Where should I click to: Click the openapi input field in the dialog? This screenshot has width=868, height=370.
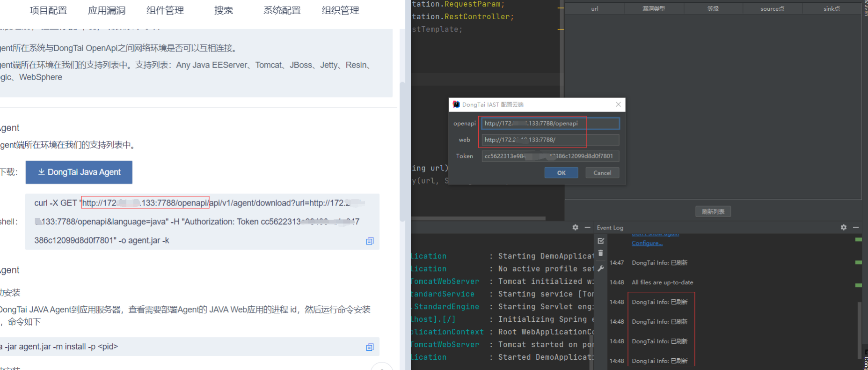[x=550, y=123]
